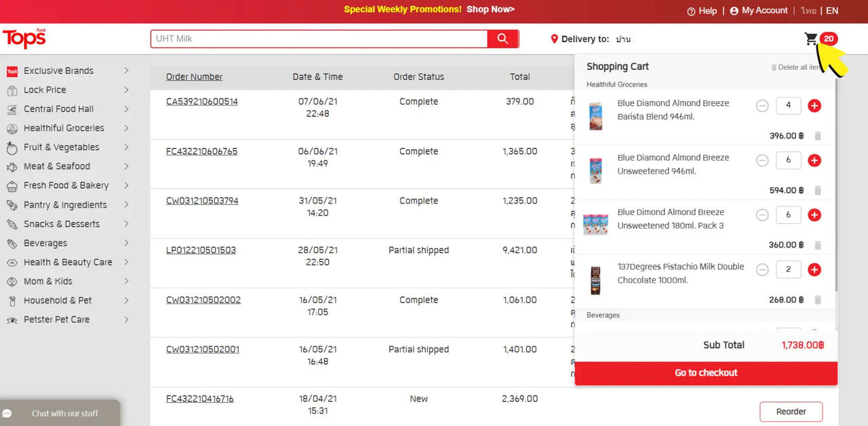Decrease Unsweetened 180ml Pack 3 quantity
The width and height of the screenshot is (868, 426).
pos(762,215)
